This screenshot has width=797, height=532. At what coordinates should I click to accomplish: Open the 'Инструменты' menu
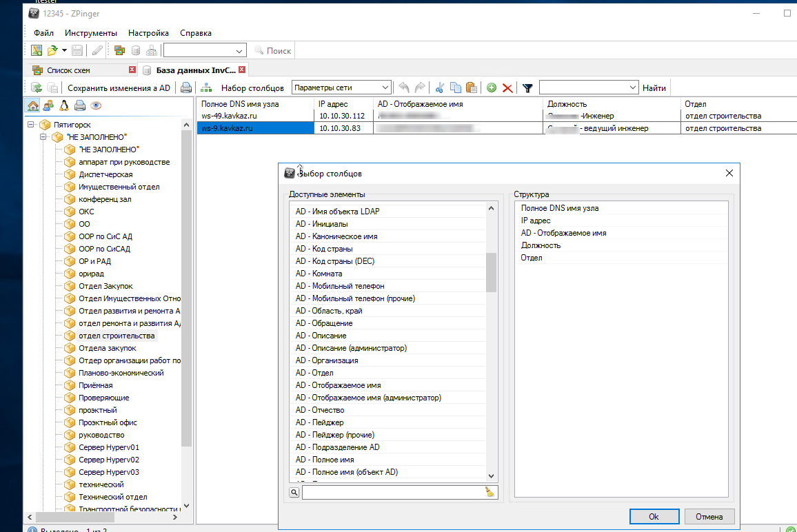point(91,32)
